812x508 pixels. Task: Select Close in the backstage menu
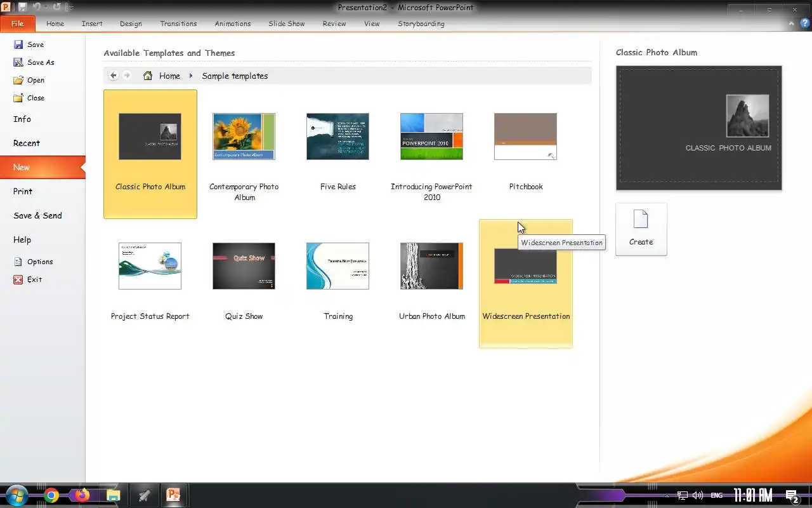[29, 98]
